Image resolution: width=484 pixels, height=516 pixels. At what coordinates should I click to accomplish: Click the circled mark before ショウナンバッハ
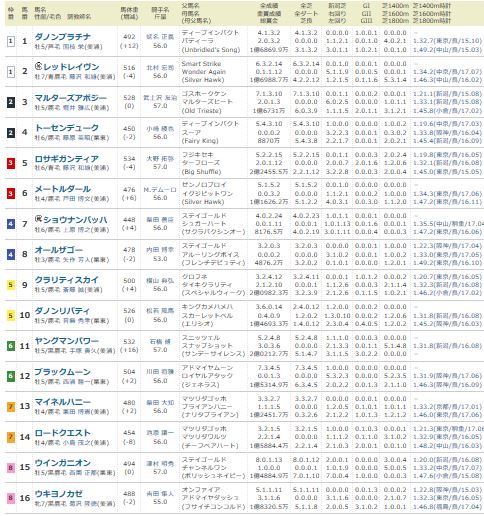(38, 219)
